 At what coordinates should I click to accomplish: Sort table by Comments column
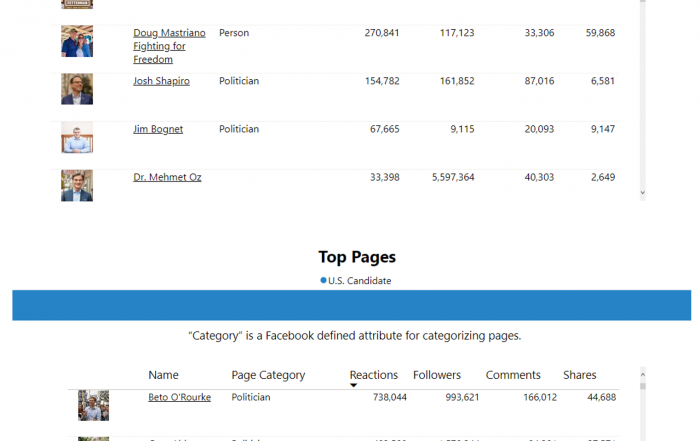513,375
